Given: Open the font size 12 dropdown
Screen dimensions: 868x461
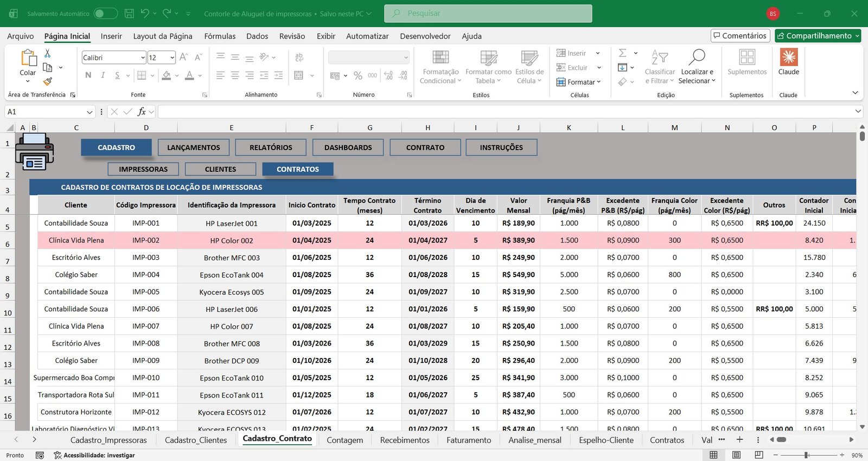Looking at the screenshot, I should pos(172,57).
